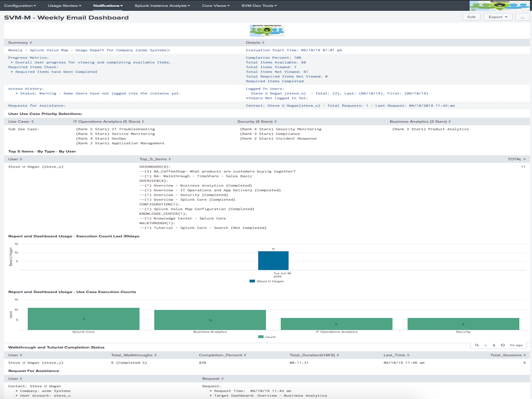Click the Edit button
This screenshot has width=532, height=399.
(471, 16)
